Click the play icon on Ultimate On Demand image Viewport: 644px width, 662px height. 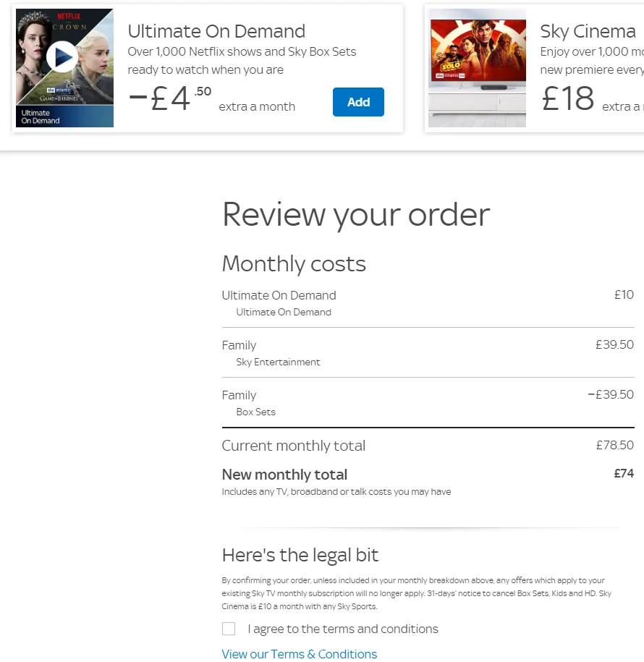pos(62,56)
